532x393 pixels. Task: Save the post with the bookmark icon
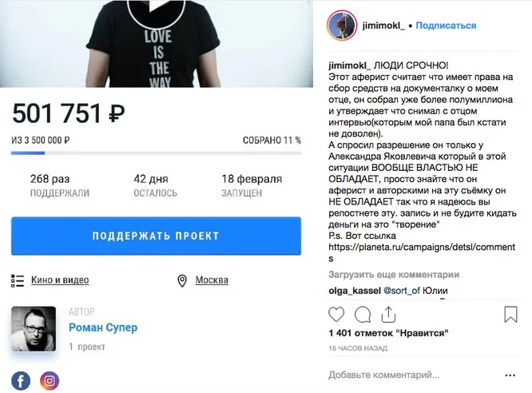point(510,314)
